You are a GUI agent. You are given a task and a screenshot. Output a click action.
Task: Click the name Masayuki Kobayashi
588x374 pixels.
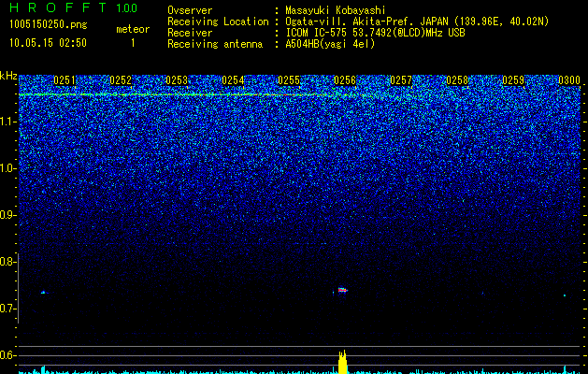(x=335, y=10)
